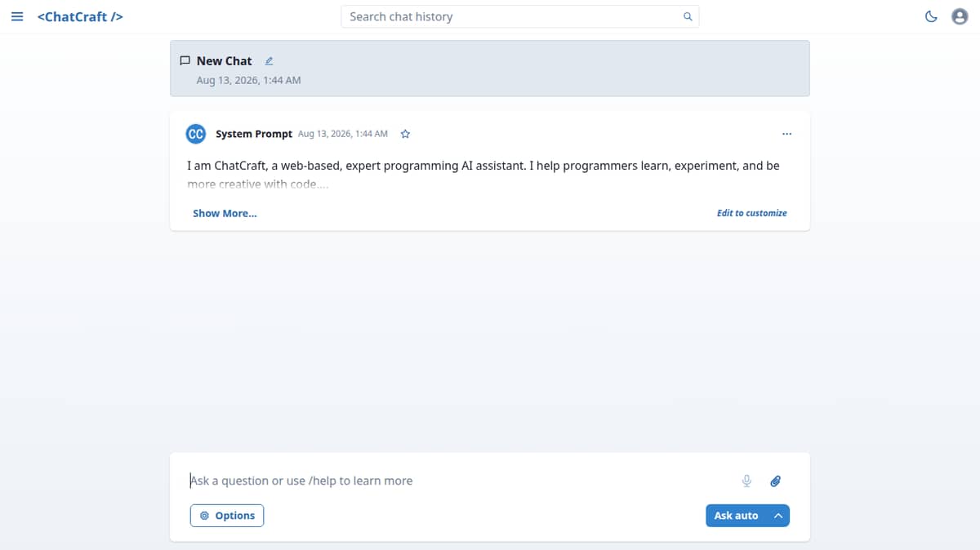Click the System Prompt message timestamp link
This screenshot has height=550, width=980.
(343, 134)
